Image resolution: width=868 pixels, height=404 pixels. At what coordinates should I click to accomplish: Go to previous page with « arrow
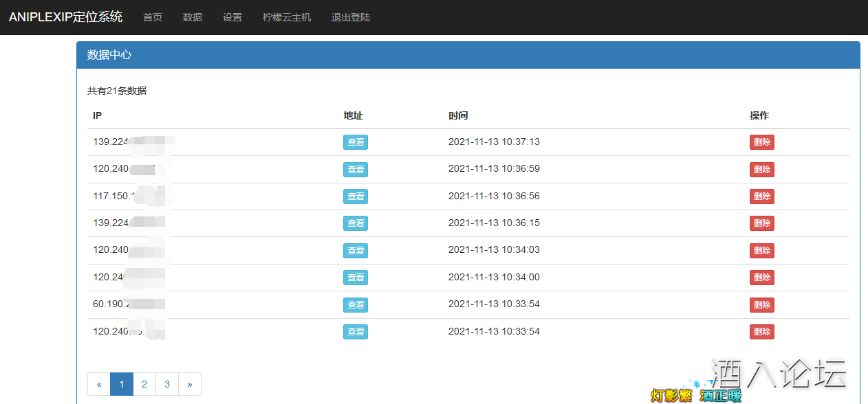99,384
